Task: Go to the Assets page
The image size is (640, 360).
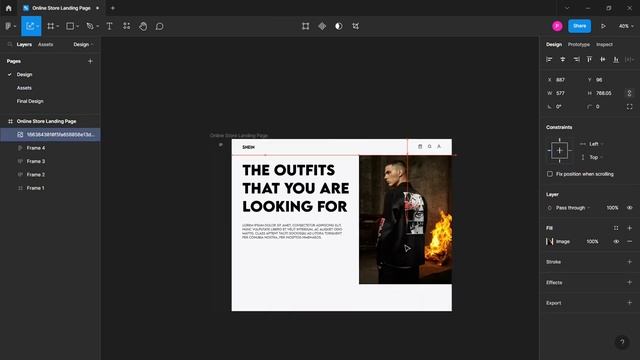Action: coord(24,88)
